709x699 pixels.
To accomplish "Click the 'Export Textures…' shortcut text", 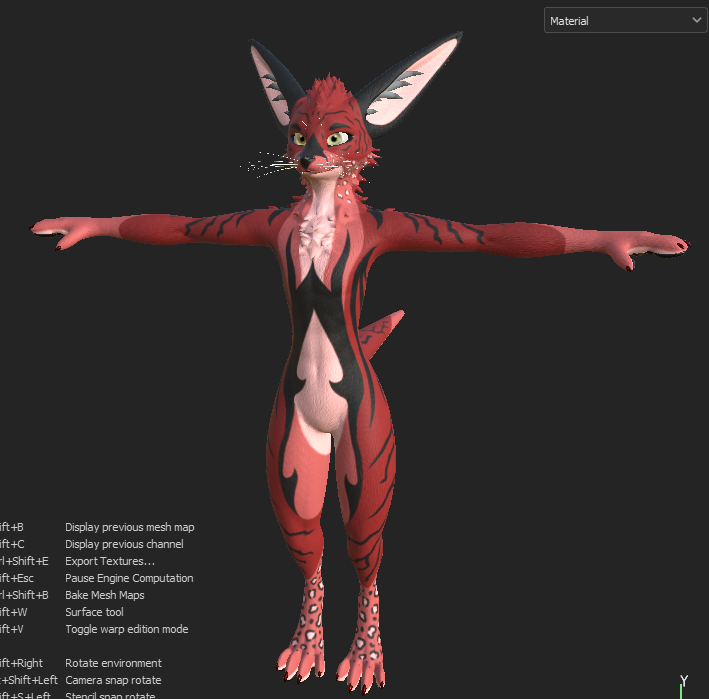I will [110, 561].
